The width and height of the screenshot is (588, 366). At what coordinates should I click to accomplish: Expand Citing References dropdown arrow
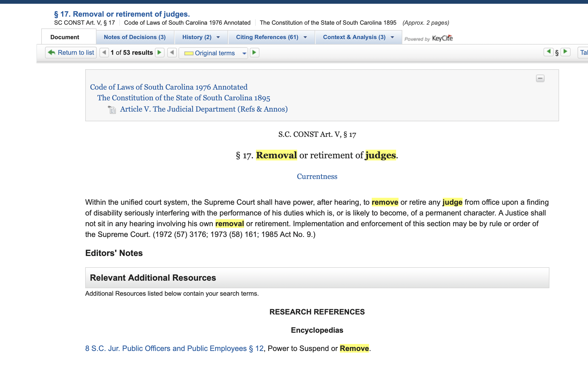click(305, 37)
